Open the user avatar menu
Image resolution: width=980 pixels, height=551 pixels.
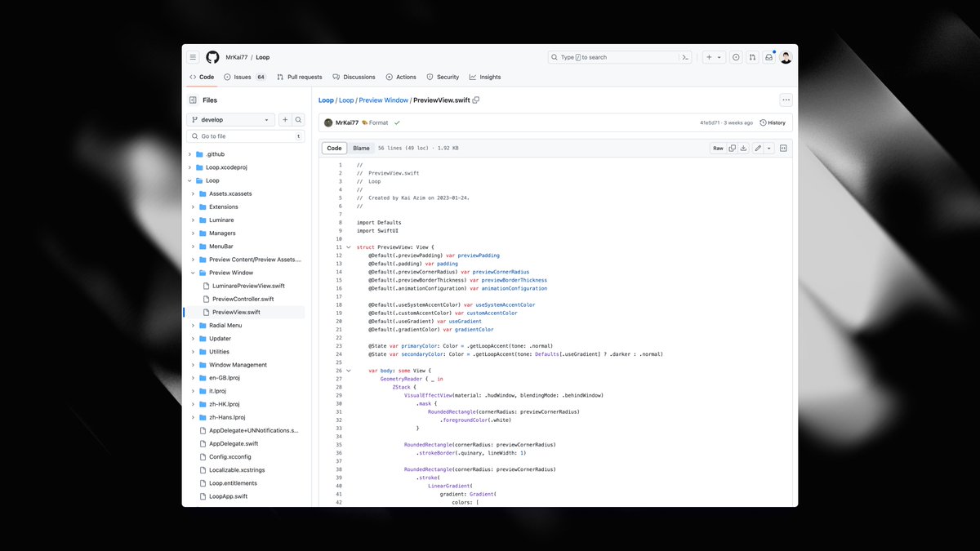[786, 57]
